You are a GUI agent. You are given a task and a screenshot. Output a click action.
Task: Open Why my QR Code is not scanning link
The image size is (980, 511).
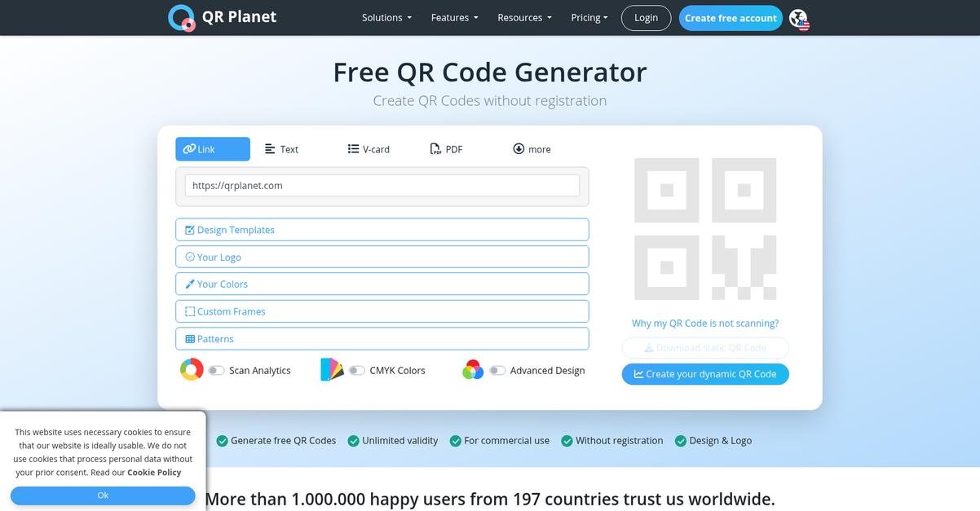[705, 323]
